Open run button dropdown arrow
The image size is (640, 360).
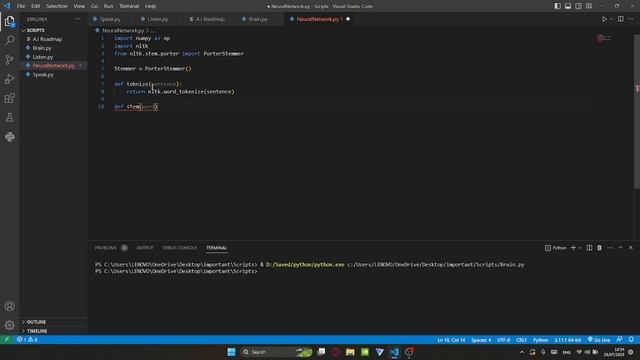(611, 19)
